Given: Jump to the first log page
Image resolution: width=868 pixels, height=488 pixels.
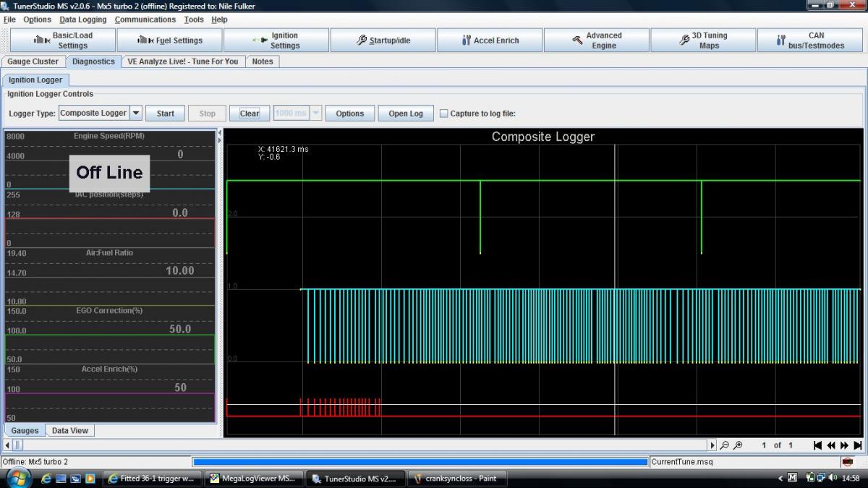Looking at the screenshot, I should [x=817, y=445].
